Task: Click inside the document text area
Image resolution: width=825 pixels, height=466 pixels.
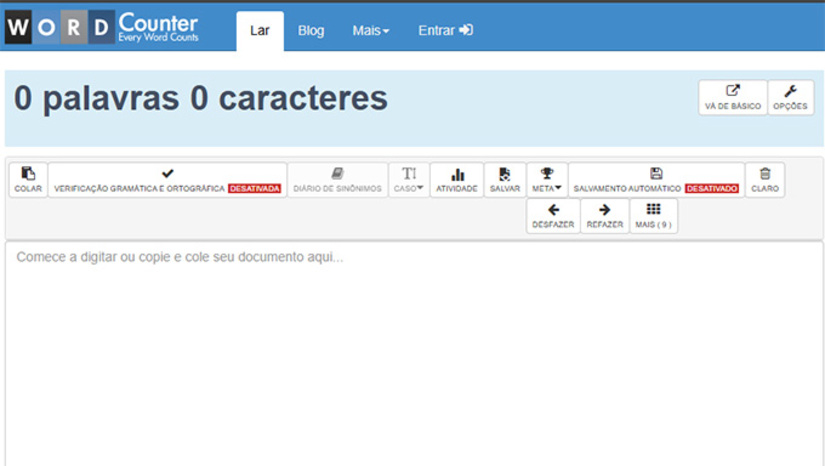Action: click(x=415, y=353)
